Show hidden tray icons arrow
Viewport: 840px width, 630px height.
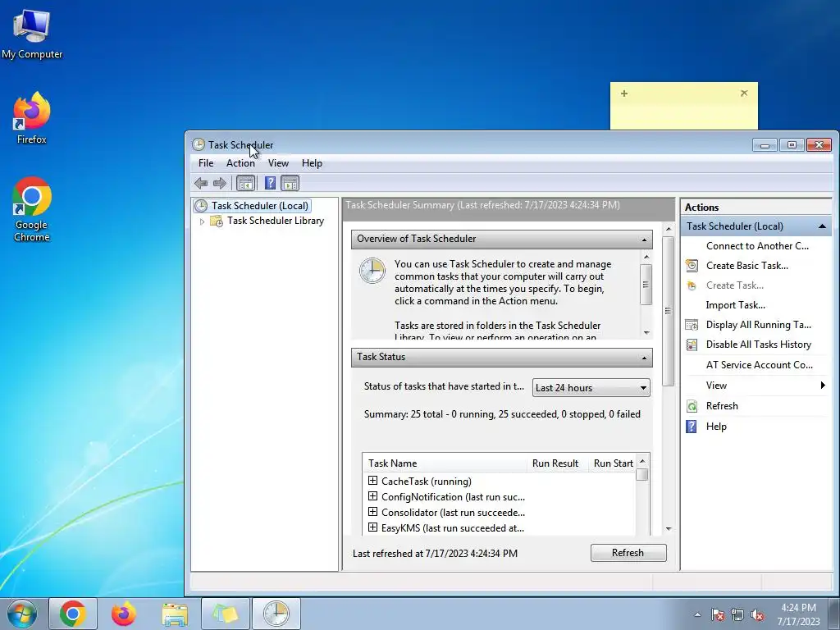(x=697, y=614)
